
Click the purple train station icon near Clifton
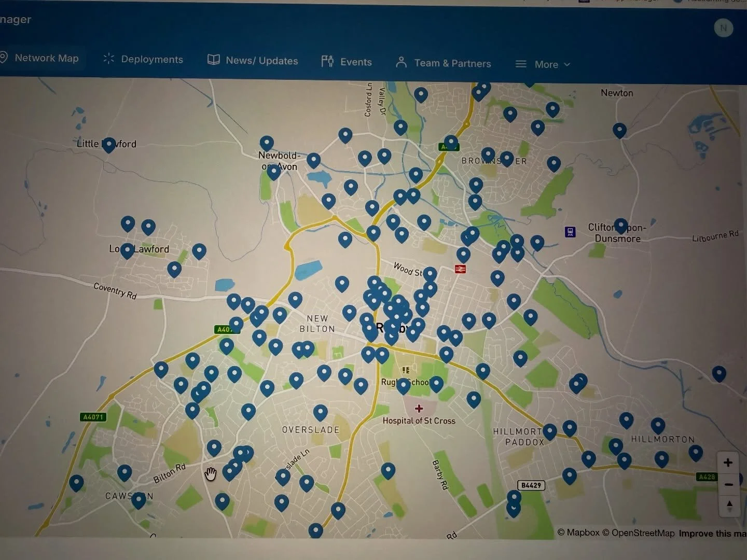[570, 232]
